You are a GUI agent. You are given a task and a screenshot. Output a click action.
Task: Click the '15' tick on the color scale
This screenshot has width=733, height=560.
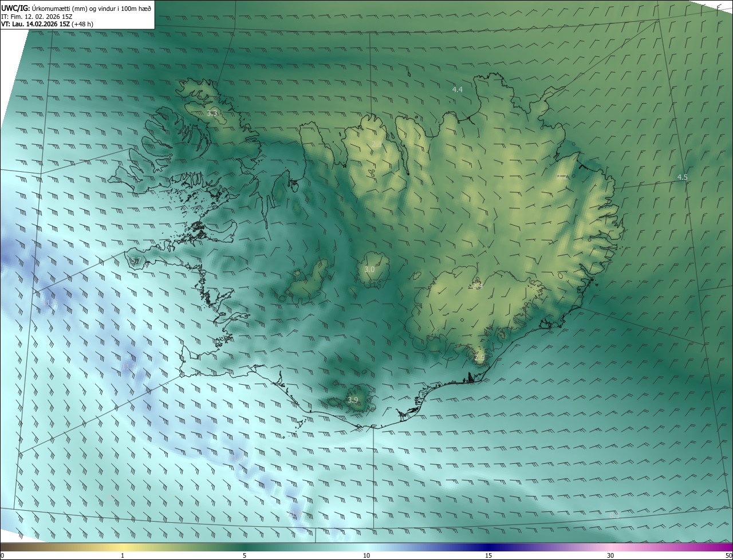(x=488, y=555)
